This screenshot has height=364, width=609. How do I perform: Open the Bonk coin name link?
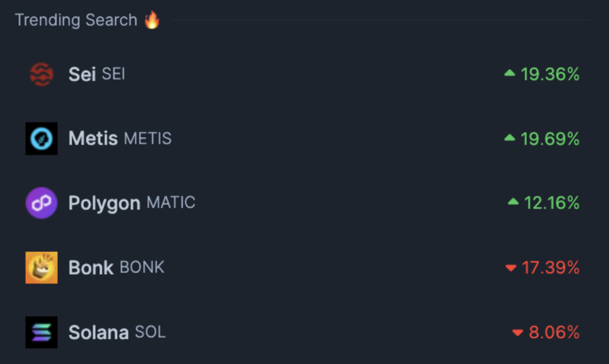[91, 267]
